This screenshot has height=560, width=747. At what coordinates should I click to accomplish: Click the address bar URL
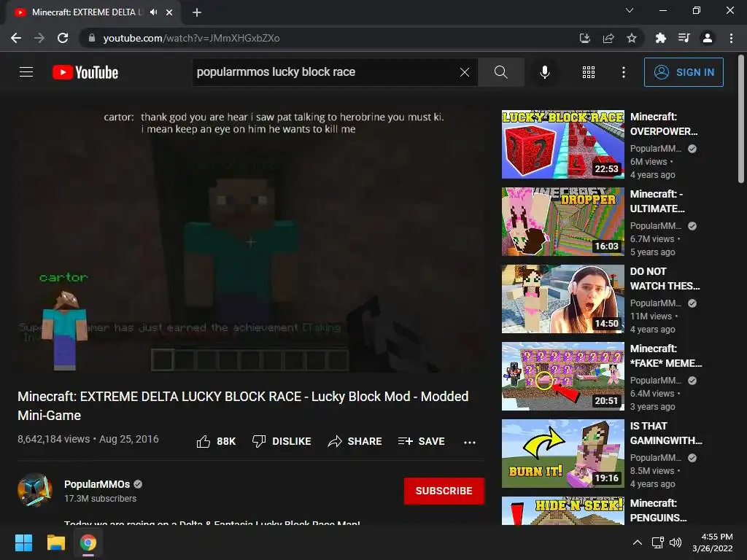point(191,38)
